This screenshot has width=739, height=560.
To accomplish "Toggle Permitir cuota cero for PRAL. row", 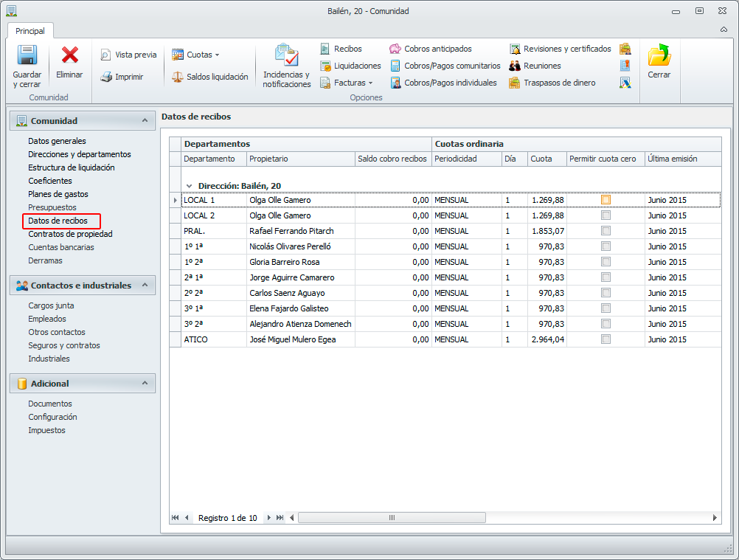I will (606, 231).
